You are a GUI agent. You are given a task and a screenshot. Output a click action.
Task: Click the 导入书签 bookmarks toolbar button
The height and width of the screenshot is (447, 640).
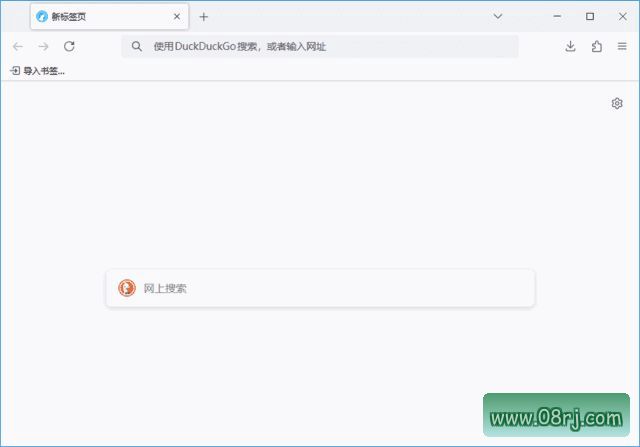pyautogui.click(x=38, y=71)
